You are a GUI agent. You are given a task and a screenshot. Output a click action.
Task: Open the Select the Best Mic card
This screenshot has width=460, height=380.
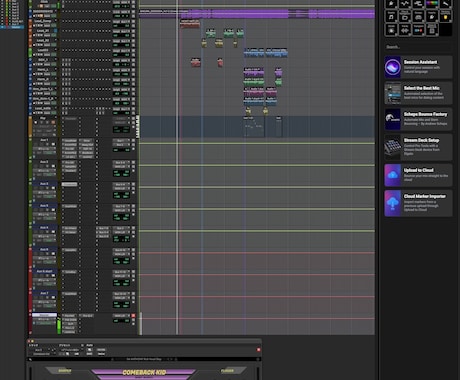coord(418,93)
